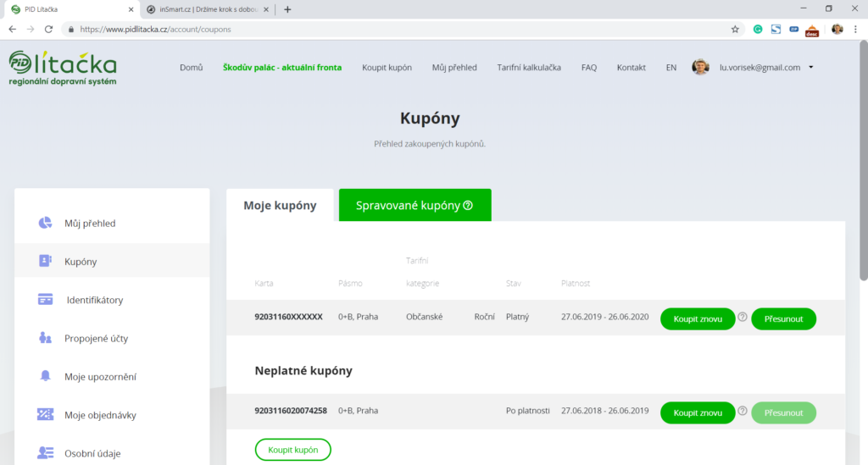Viewport: 868px width, 465px height.
Task: Click the desc extension icon in toolbar
Action: tap(812, 30)
